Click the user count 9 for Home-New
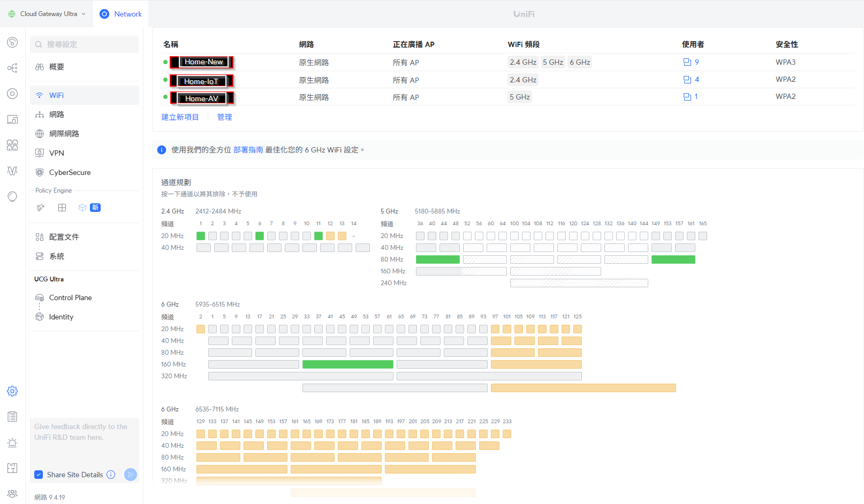The image size is (864, 504). click(696, 62)
